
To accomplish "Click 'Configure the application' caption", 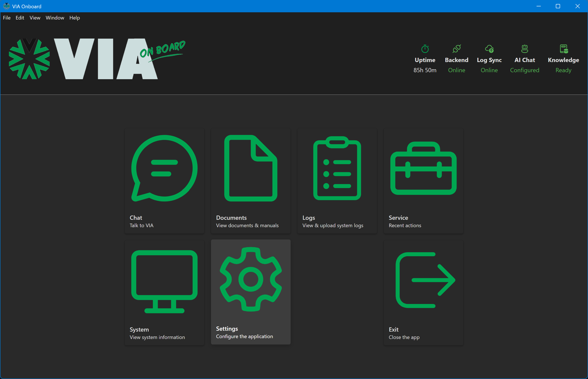I will tap(244, 336).
